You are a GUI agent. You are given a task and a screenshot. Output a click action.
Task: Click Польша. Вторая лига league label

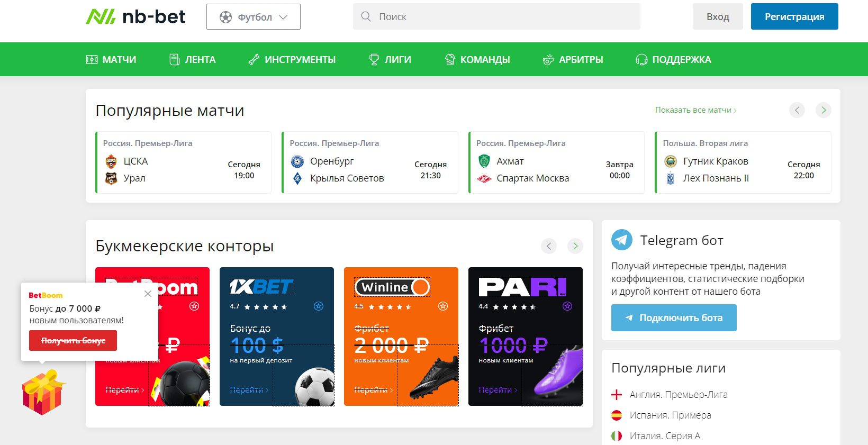point(706,143)
